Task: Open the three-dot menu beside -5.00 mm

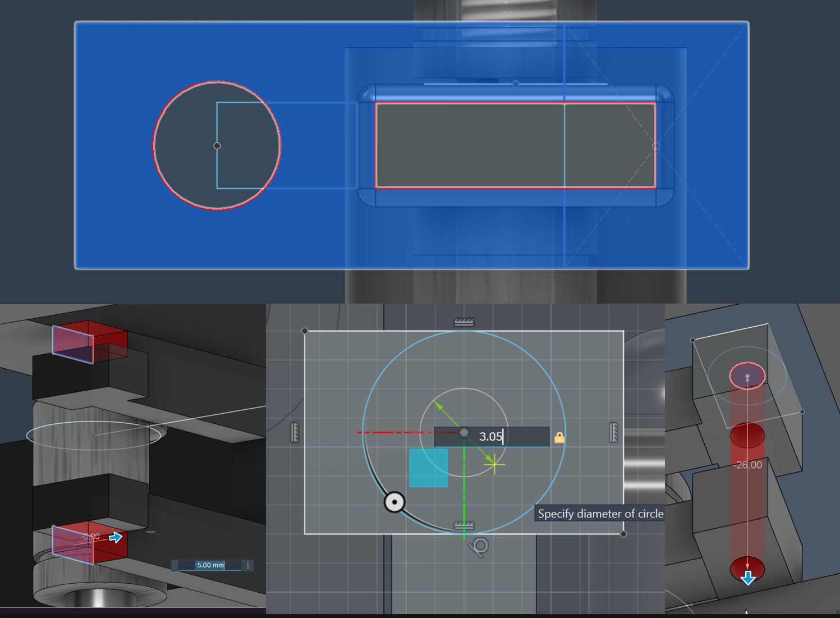Action: [248, 565]
